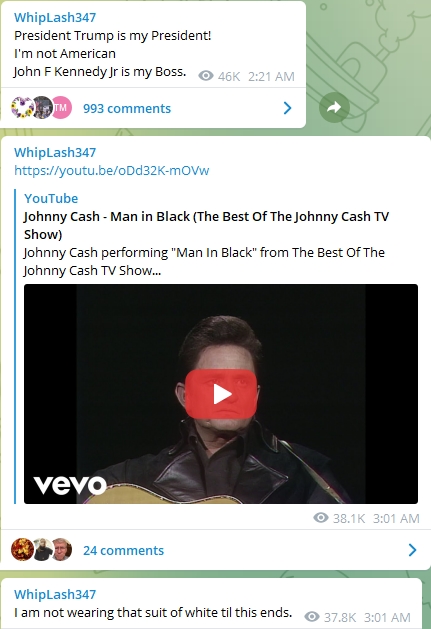Open the 24 comments thread
Screen dimensions: 431x629
pyautogui.click(x=124, y=550)
